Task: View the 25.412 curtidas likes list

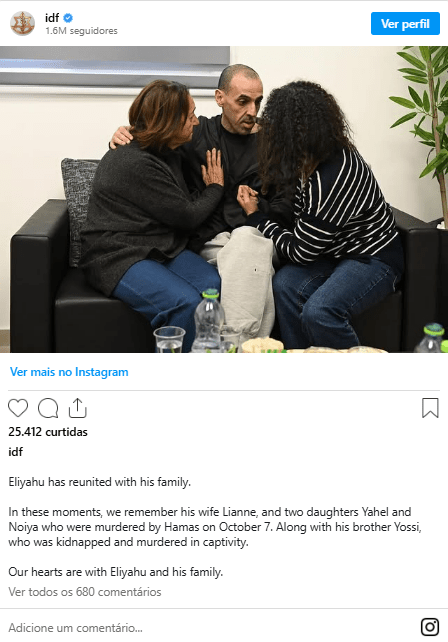Action: [x=48, y=432]
